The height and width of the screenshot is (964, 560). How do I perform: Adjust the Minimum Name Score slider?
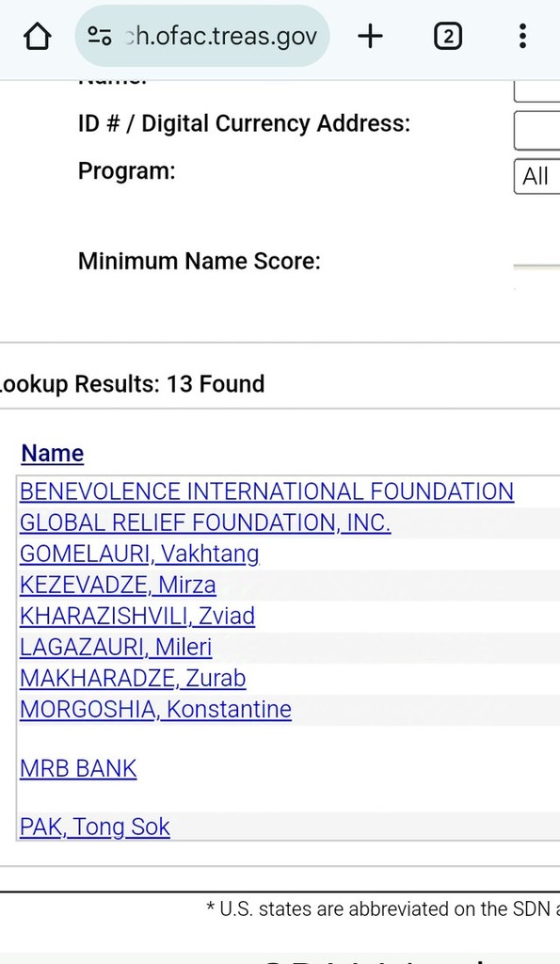coord(536,266)
